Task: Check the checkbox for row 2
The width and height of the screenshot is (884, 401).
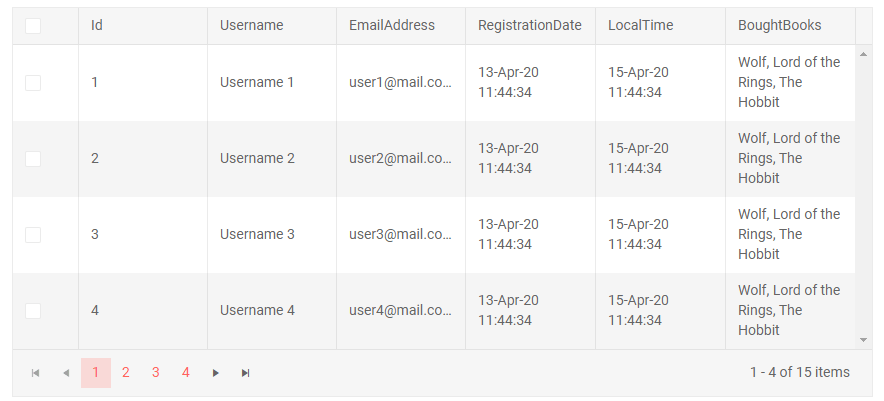Action: point(33,159)
